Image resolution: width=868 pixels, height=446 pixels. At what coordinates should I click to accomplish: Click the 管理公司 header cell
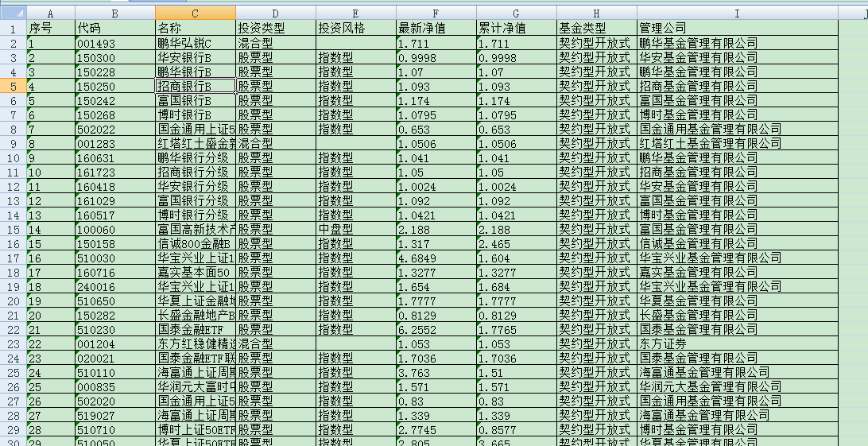(738, 28)
